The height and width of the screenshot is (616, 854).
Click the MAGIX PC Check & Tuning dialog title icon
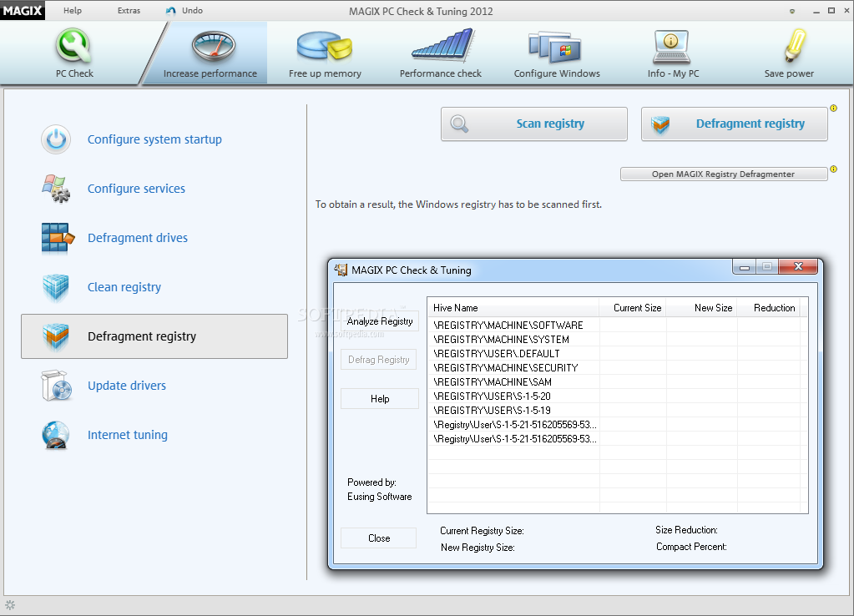click(341, 270)
